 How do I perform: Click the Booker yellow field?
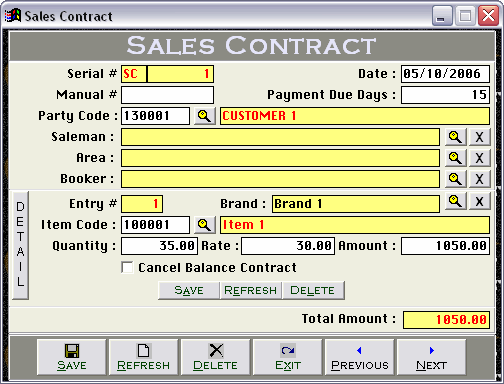pos(280,179)
